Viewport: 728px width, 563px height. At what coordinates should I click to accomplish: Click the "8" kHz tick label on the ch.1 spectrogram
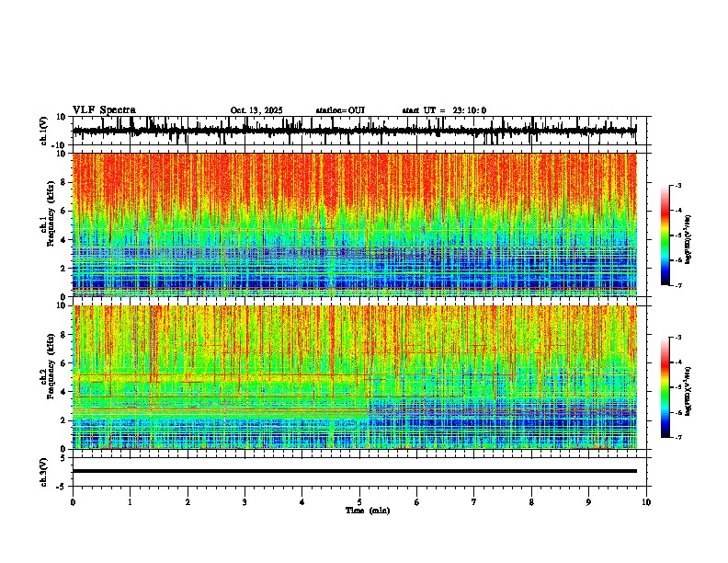(x=64, y=182)
